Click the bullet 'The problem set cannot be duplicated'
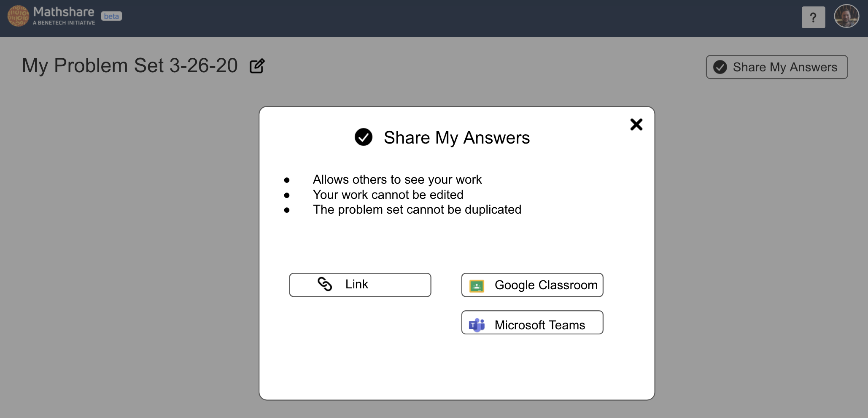The width and height of the screenshot is (868, 418). click(417, 209)
